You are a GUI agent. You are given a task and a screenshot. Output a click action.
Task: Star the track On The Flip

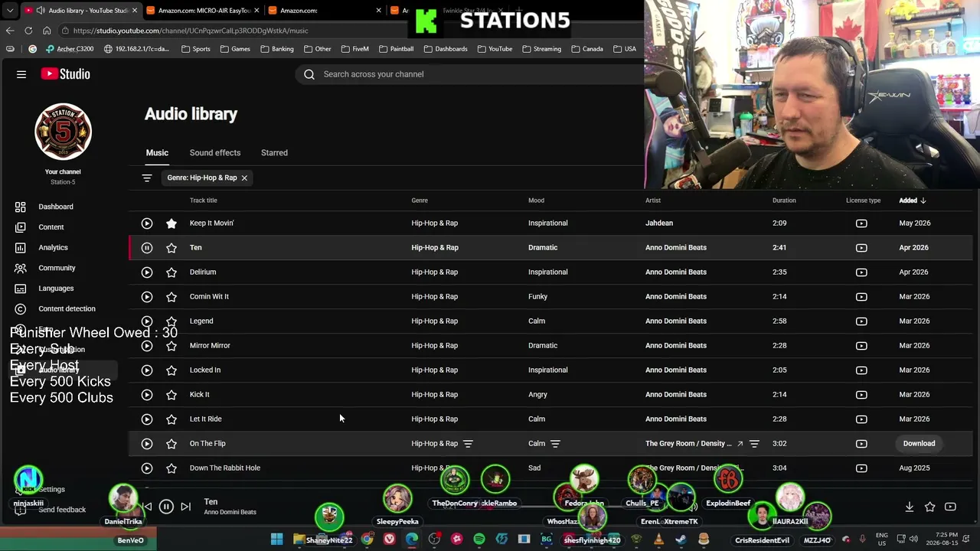tap(171, 444)
